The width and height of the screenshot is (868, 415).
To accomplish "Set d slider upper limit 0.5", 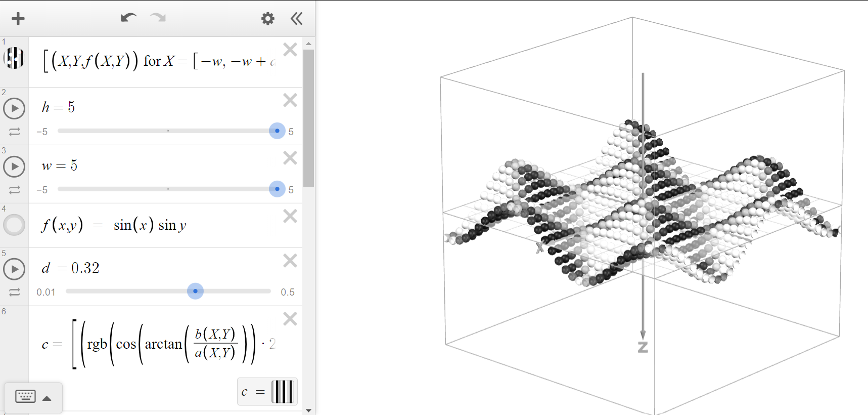I will pos(288,292).
